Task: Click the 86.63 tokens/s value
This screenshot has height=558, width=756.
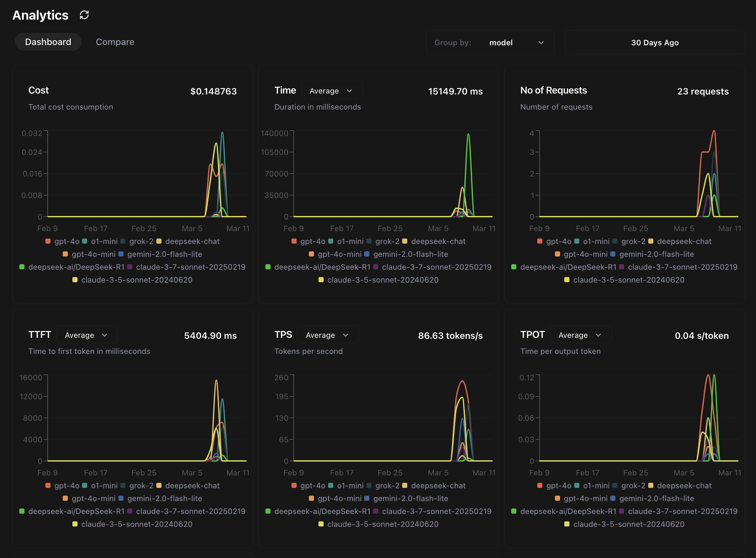Action: [x=450, y=335]
